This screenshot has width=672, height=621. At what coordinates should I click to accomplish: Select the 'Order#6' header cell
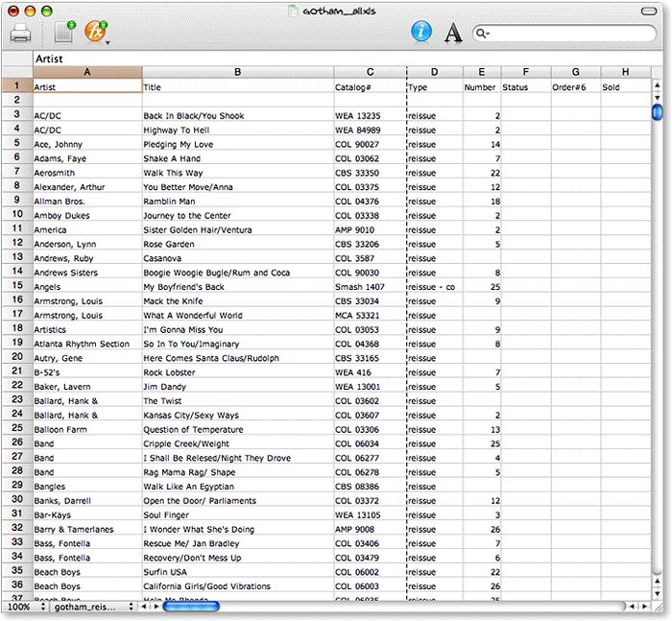(576, 87)
